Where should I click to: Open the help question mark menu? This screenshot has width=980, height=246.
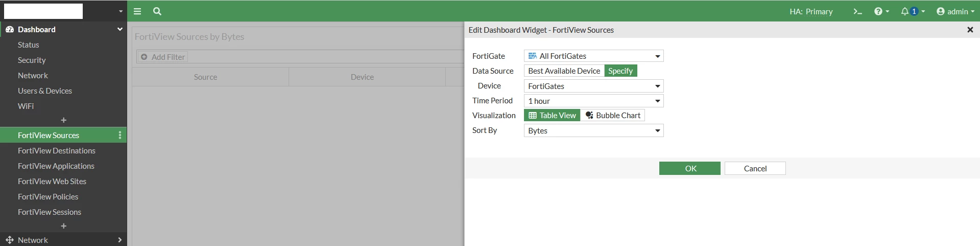click(x=881, y=11)
